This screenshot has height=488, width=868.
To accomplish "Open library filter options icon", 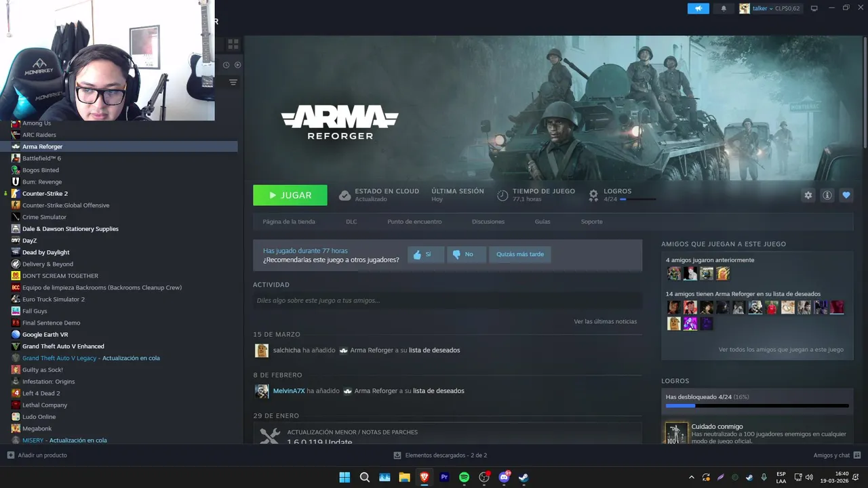I will tap(233, 82).
